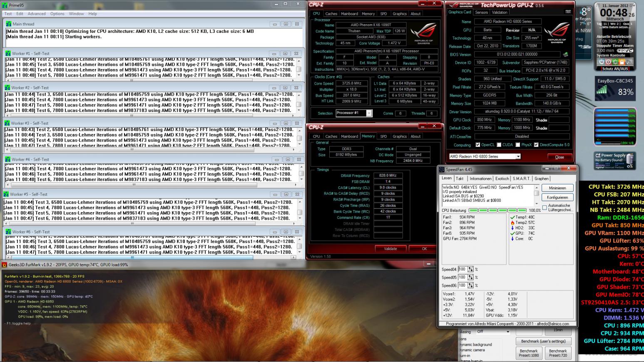Enable Automatische Lüftergeschwindigkeit checkbox in SpeedFan

point(545,208)
